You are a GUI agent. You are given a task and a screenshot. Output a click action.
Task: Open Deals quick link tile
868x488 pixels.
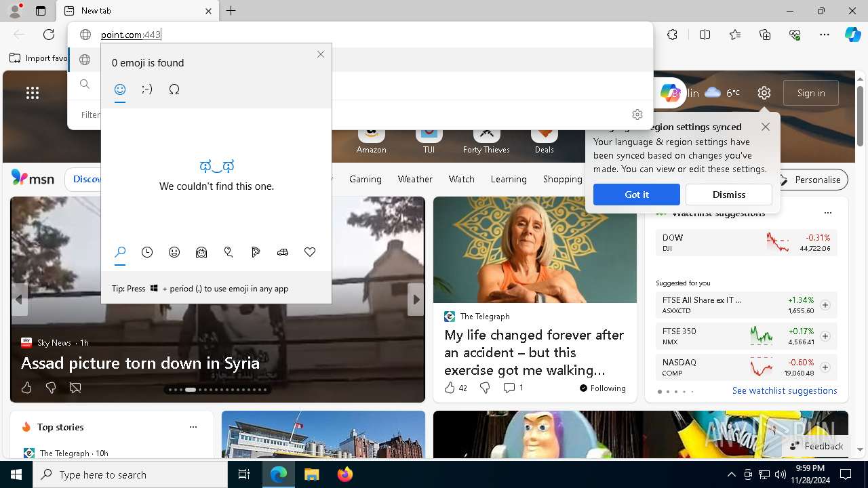point(544,141)
